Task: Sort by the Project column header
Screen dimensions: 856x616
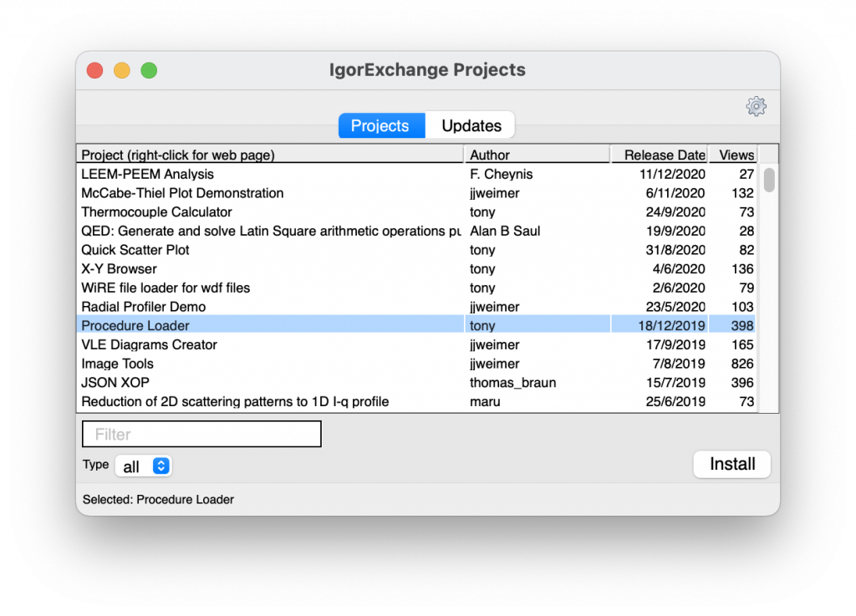Action: (270, 155)
